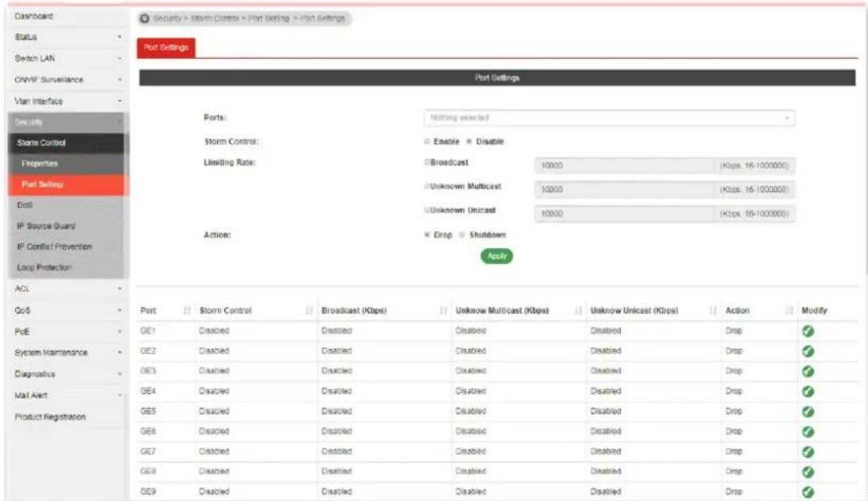Expand the Diagnostics sidebar menu
868x501 pixels.
tap(67, 374)
